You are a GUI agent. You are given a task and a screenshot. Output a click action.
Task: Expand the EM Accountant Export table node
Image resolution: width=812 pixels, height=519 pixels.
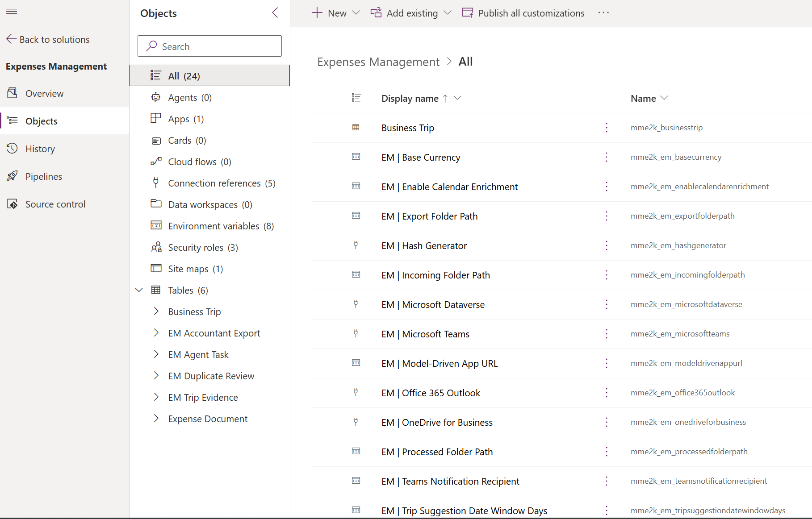pyautogui.click(x=156, y=333)
